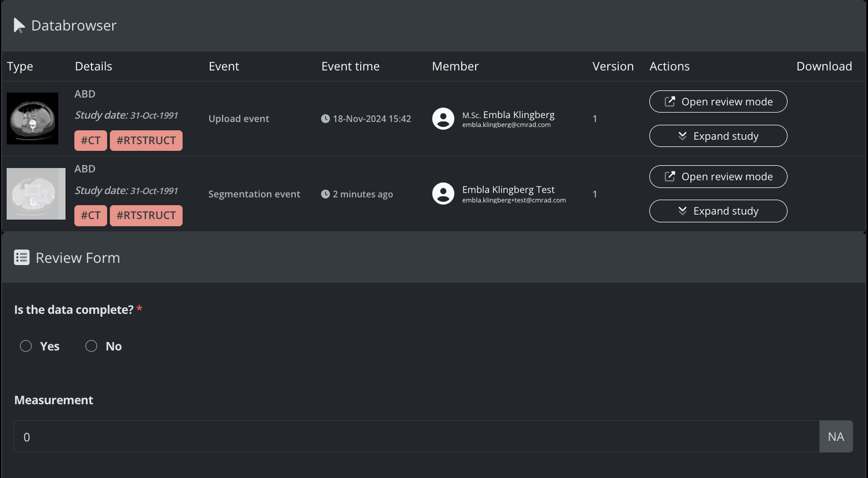Open the Segmentation event CT thumbnail
The image size is (868, 478).
click(36, 194)
